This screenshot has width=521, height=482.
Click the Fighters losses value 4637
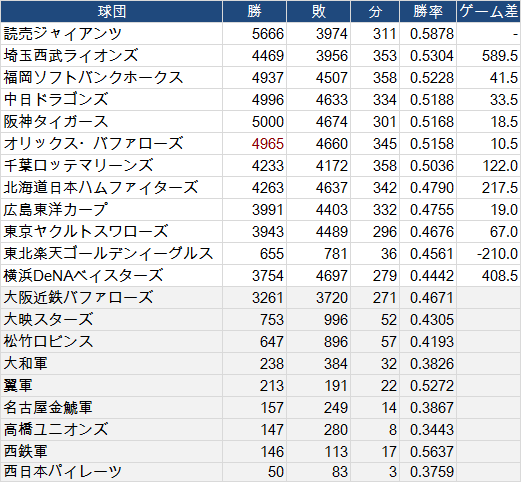coord(332,188)
